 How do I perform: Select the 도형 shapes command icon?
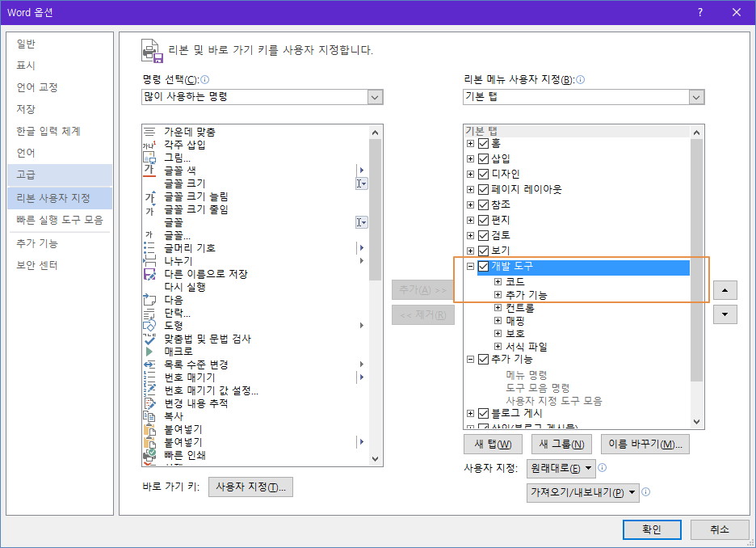(149, 326)
